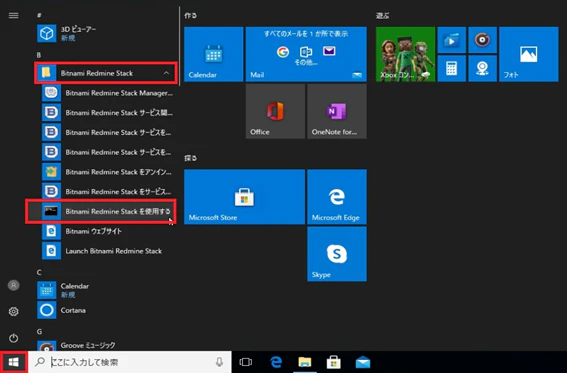
Task: Open the Office tile
Action: tap(275, 111)
